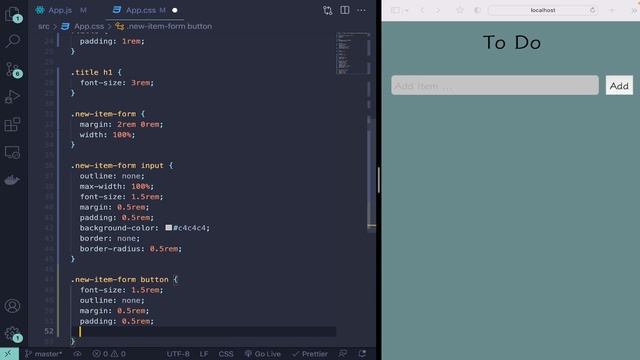Open the Manage gear settings icon

click(12, 334)
